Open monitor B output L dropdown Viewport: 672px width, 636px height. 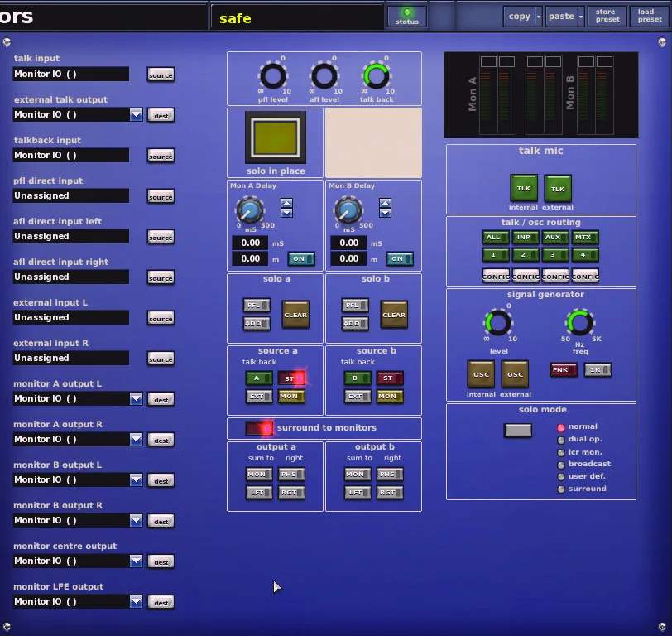[x=137, y=479]
